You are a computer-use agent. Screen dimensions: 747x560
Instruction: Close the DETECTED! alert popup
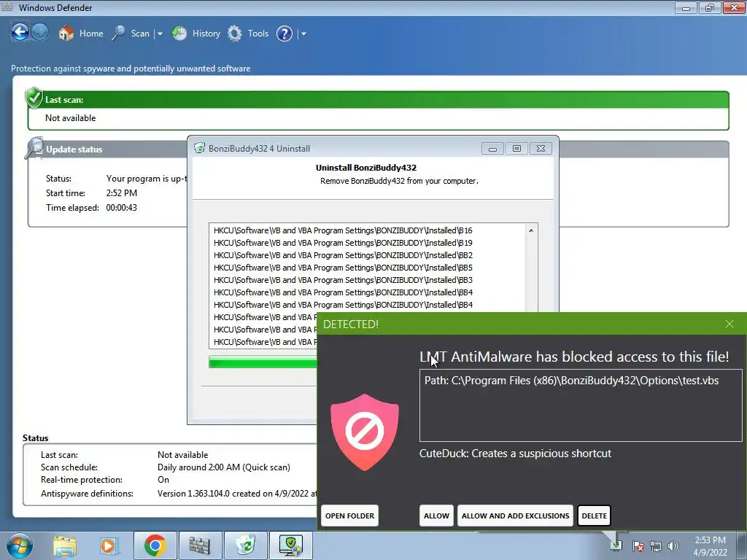pyautogui.click(x=729, y=324)
